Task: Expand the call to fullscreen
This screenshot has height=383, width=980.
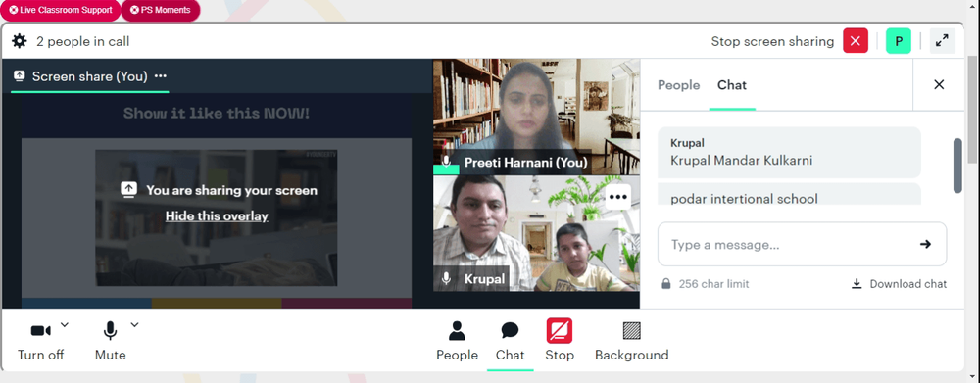Action: [x=942, y=41]
